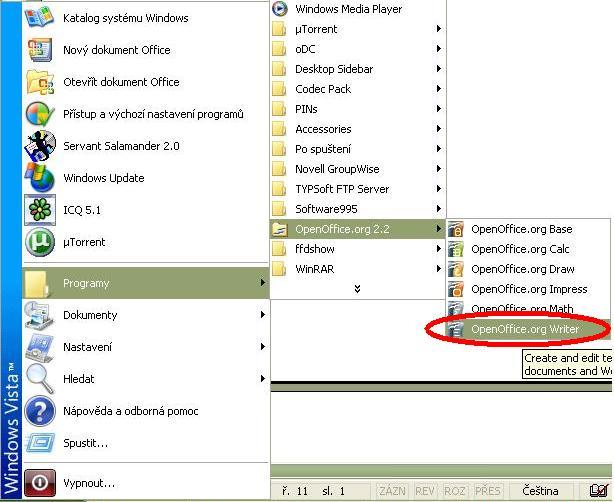Click the Nápověda a odborná pomoc question icon
This screenshot has height=502, width=614.
(40, 411)
